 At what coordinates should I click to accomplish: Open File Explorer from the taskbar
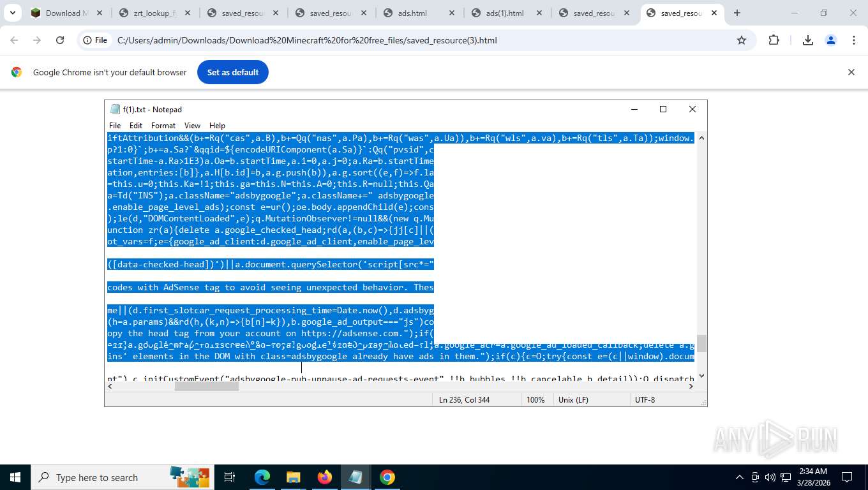293,477
